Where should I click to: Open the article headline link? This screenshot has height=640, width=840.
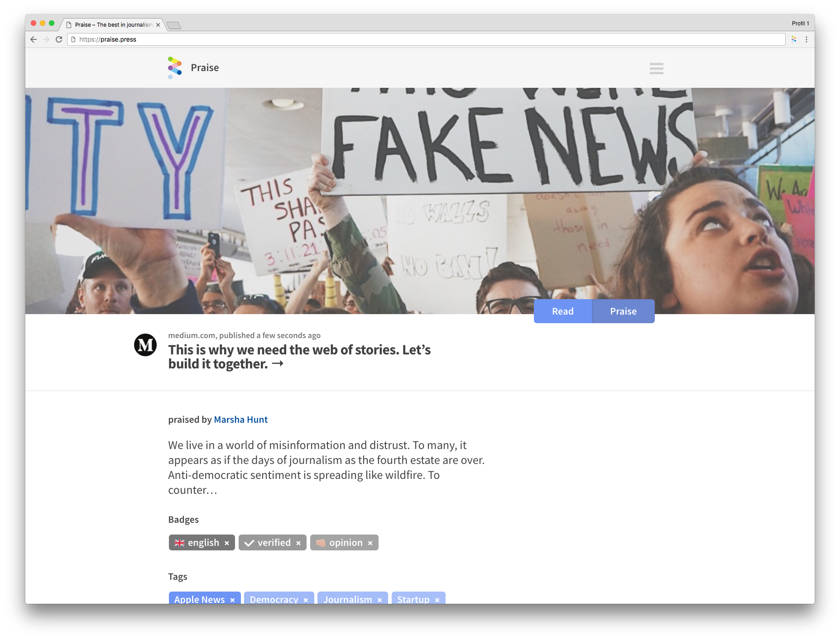299,357
